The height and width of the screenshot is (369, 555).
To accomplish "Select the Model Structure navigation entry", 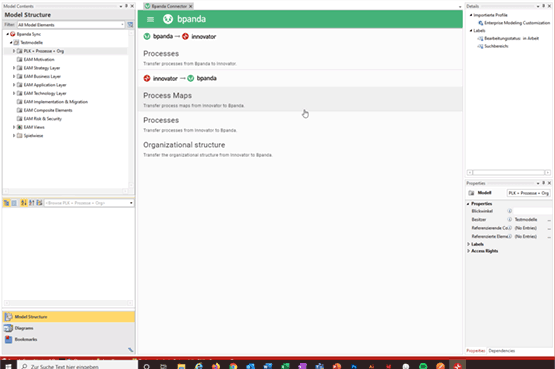I will (x=69, y=317).
